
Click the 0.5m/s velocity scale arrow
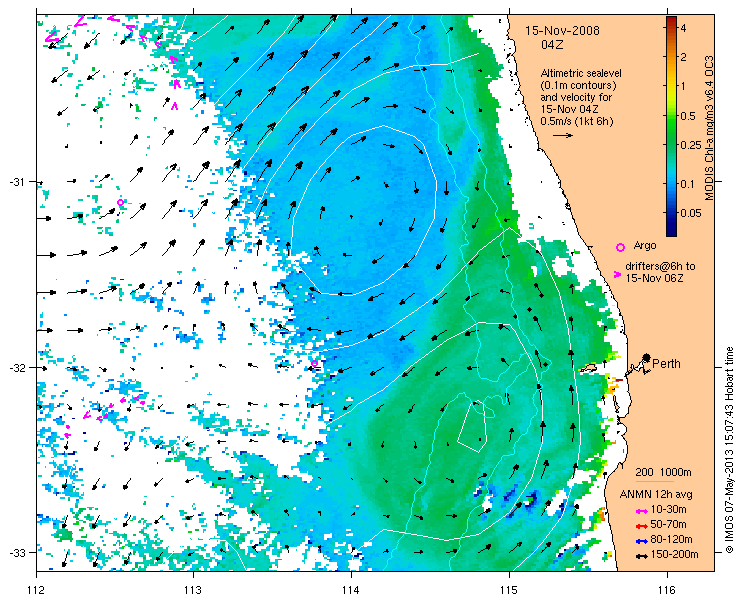(x=563, y=135)
